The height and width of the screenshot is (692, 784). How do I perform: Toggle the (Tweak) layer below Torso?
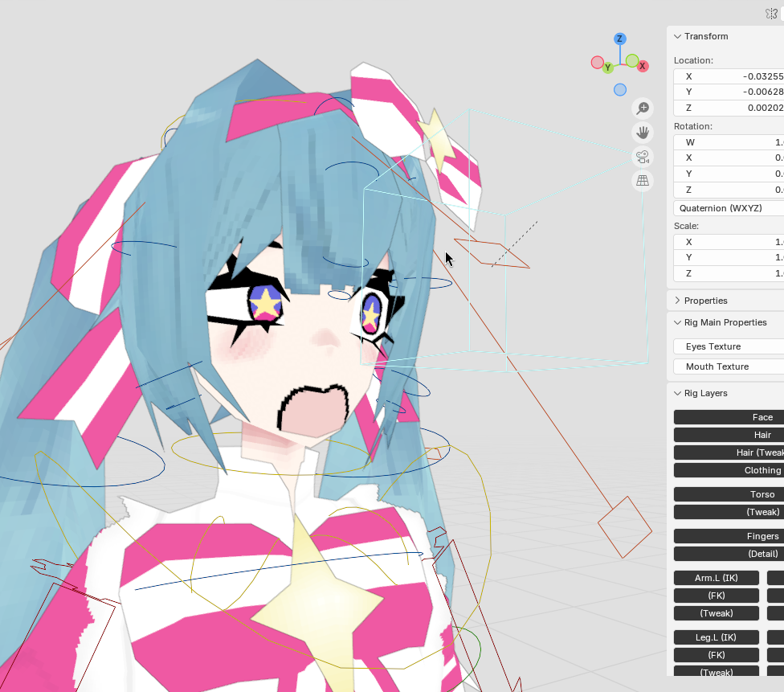729,511
